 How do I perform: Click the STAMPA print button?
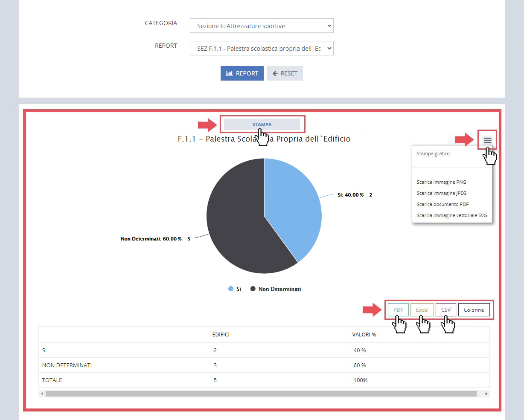(262, 124)
